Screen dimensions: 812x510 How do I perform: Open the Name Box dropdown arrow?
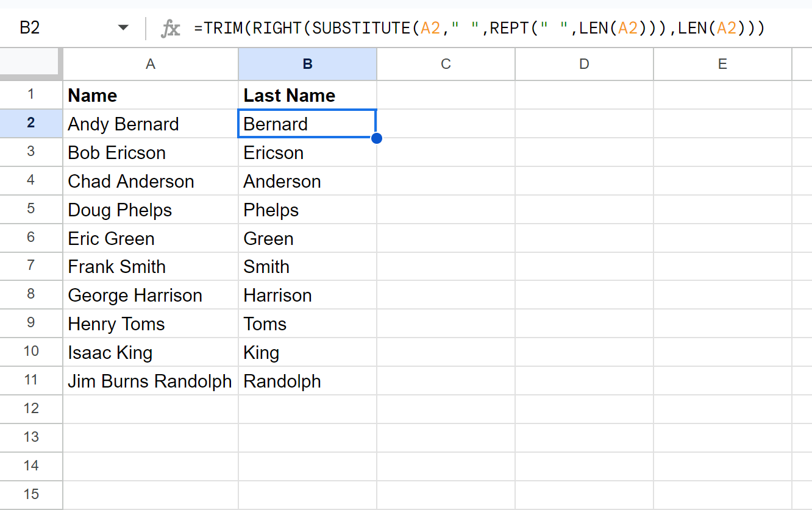(x=123, y=28)
